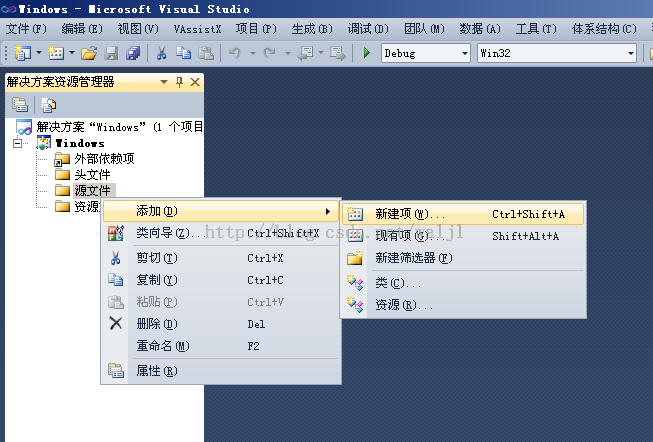Open the 数据(A) menu

pos(480,29)
